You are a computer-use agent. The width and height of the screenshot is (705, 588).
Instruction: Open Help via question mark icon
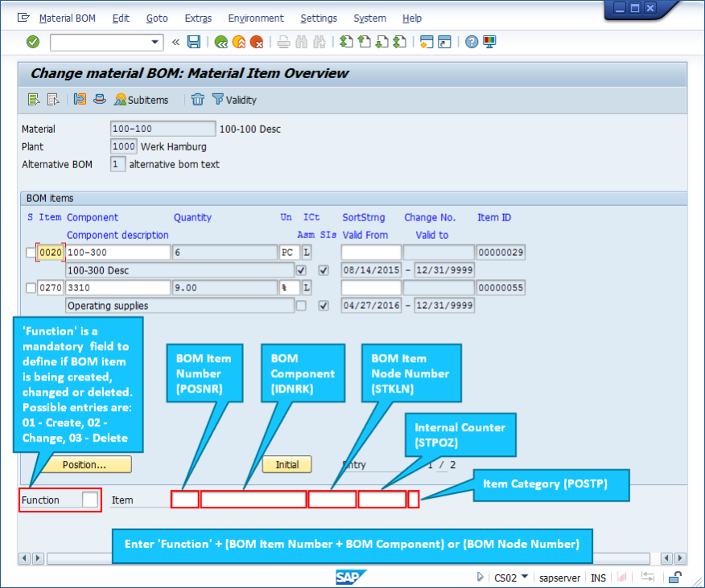(x=472, y=42)
